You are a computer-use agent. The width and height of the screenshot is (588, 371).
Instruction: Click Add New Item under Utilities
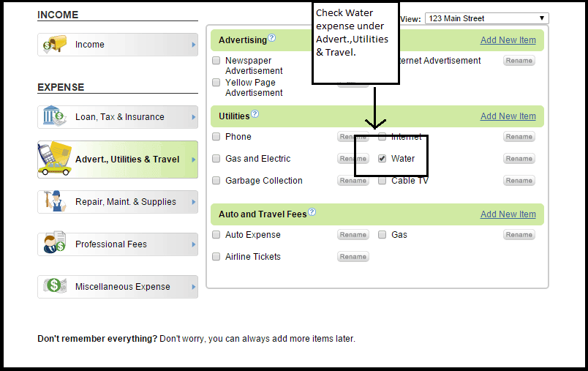(508, 116)
